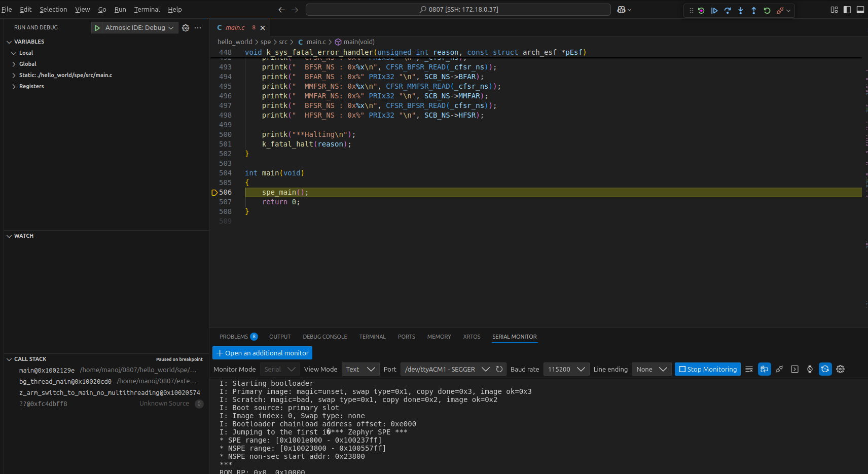Open Copilot chat icon in title bar
Image resolution: width=868 pixels, height=474 pixels.
coord(621,10)
